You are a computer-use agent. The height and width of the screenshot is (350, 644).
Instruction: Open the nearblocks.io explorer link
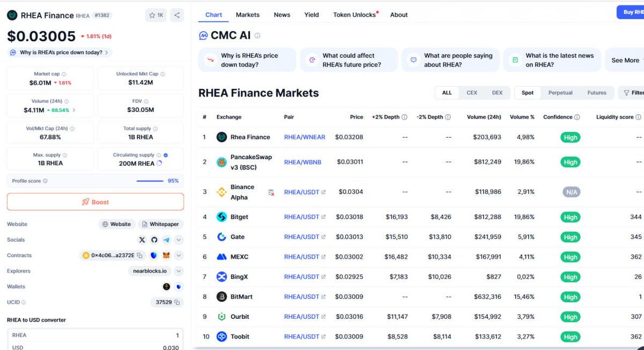pos(150,271)
